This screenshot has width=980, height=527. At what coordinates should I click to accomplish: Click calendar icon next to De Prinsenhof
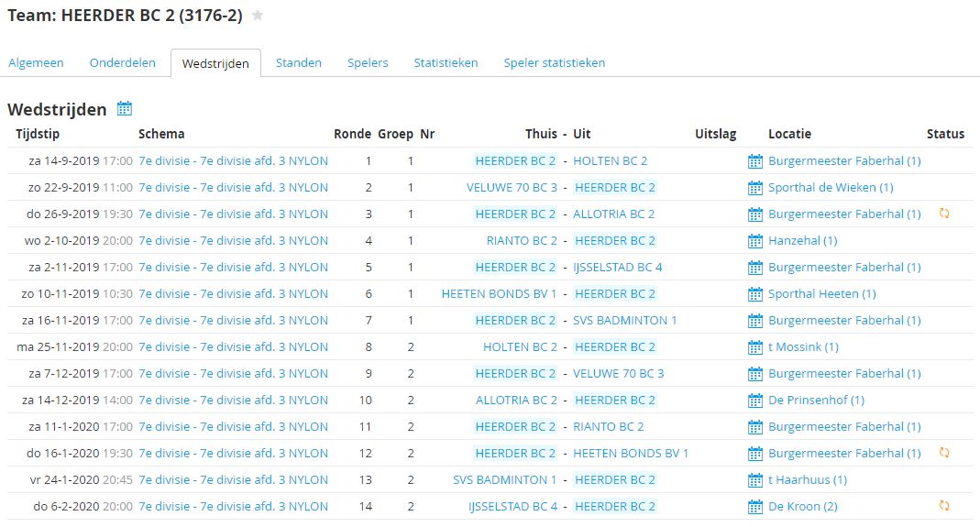tap(755, 401)
